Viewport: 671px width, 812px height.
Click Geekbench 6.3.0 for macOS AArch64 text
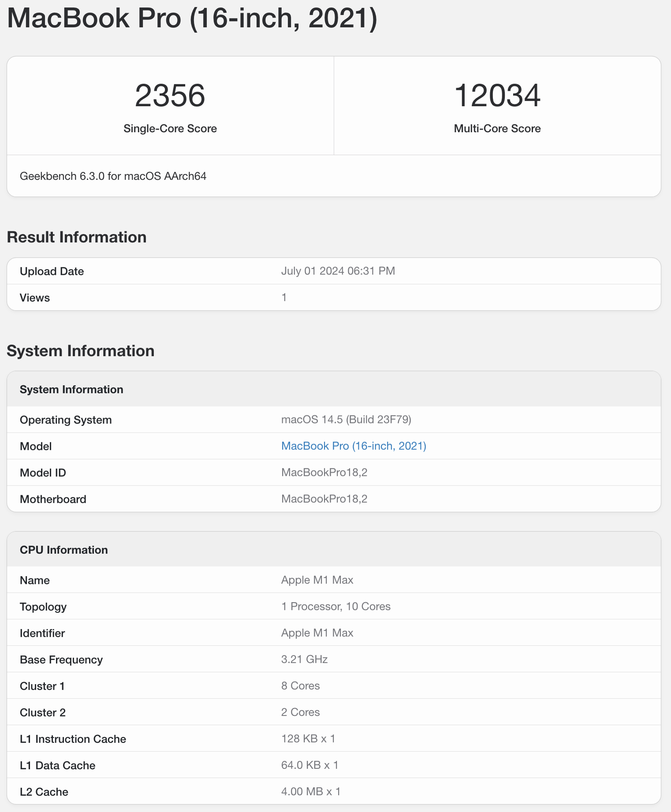pyautogui.click(x=113, y=176)
